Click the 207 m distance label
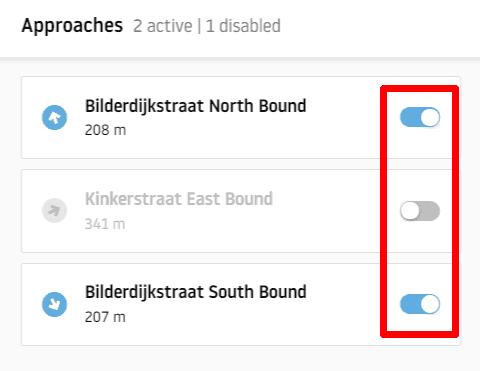 click(x=105, y=317)
